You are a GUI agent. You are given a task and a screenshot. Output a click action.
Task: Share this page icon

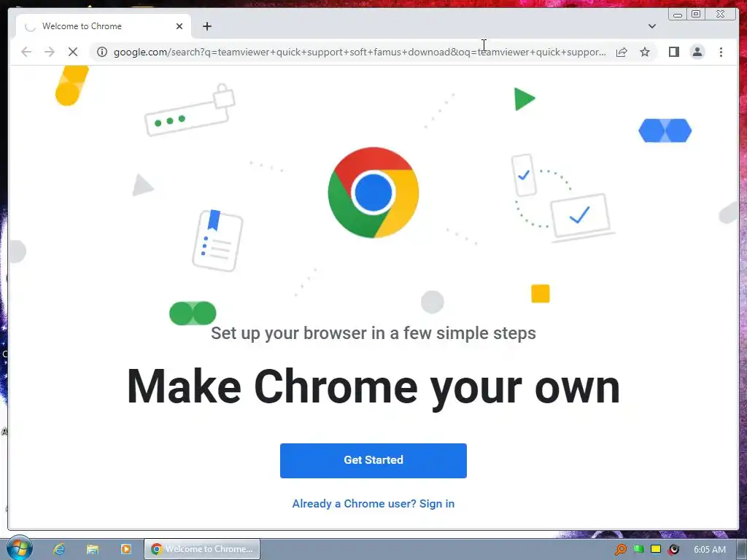click(622, 52)
